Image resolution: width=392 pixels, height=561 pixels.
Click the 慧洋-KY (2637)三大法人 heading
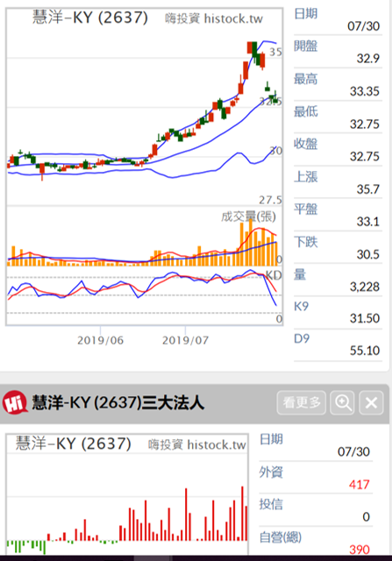[118, 402]
